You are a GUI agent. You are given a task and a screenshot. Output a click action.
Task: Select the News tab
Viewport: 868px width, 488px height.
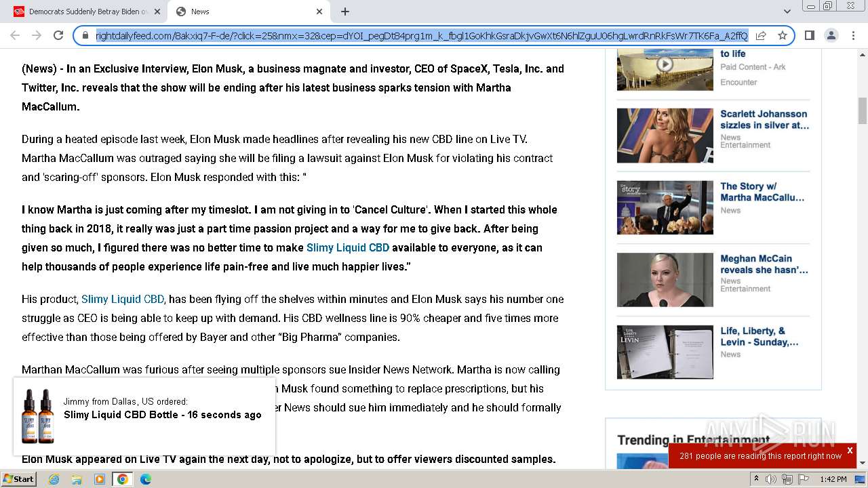pyautogui.click(x=250, y=12)
